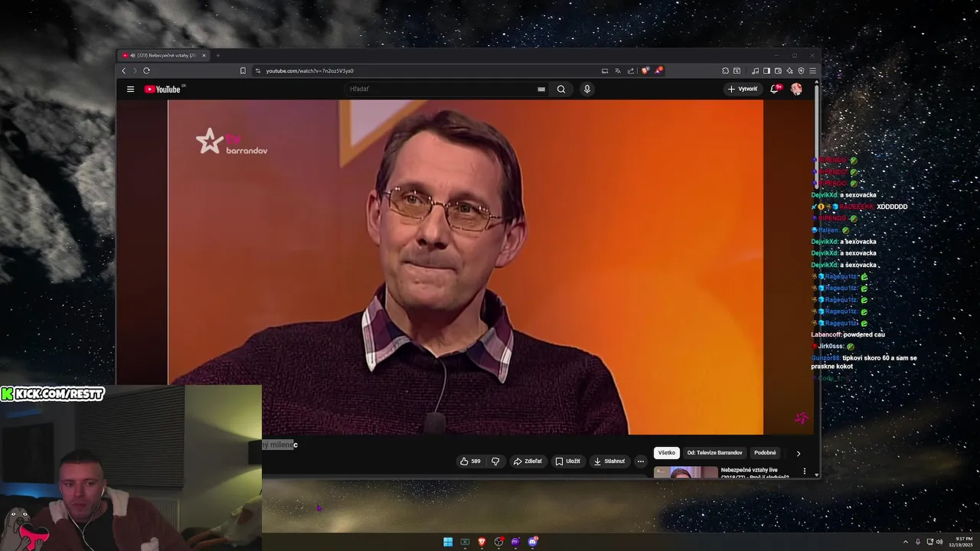Open the Brave Rewards triangle icon
This screenshot has width=980, height=551.
[x=658, y=70]
